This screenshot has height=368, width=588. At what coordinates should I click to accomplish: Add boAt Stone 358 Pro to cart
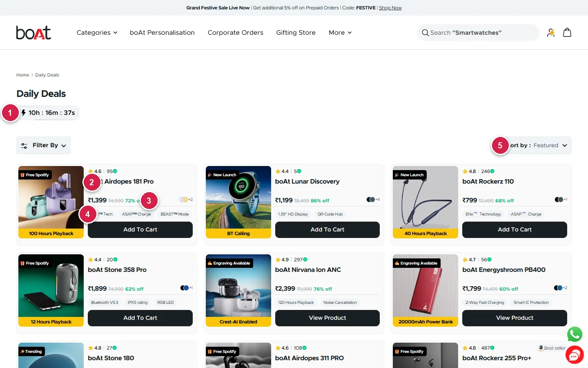pyautogui.click(x=140, y=318)
